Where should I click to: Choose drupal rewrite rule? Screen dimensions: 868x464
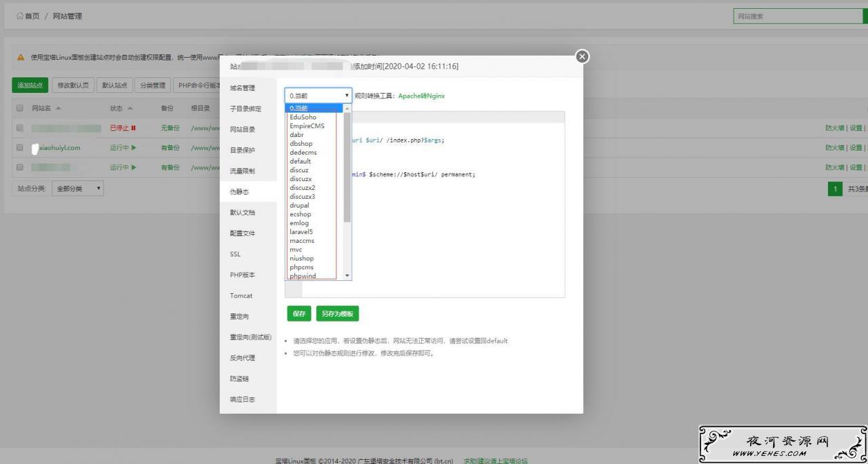tap(315, 205)
